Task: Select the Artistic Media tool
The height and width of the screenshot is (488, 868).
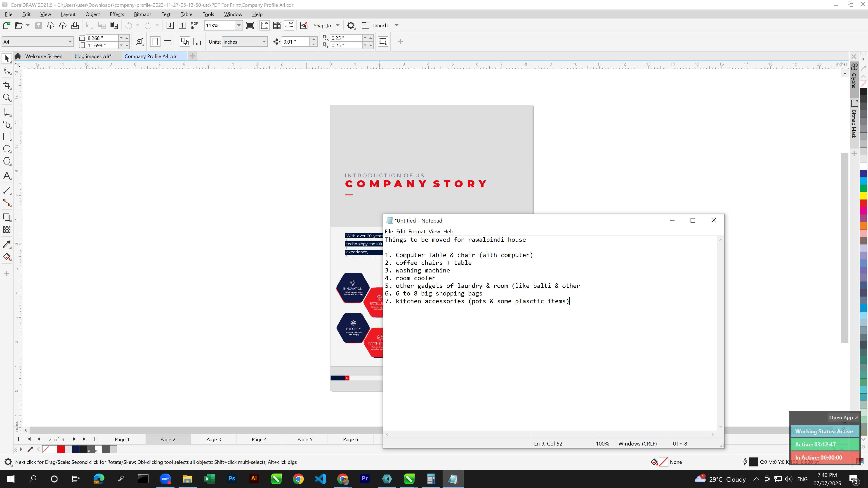Action: pos(7,125)
